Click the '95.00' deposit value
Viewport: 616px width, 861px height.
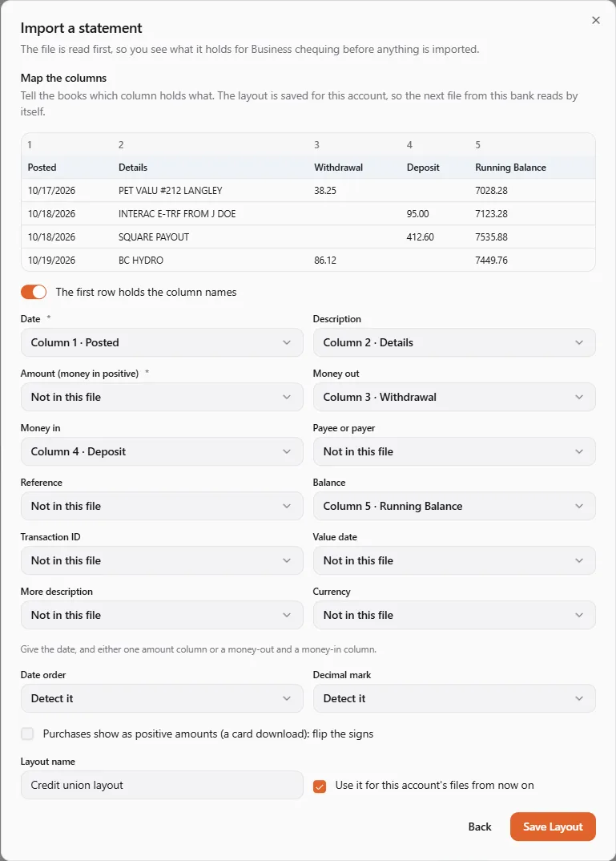(418, 213)
